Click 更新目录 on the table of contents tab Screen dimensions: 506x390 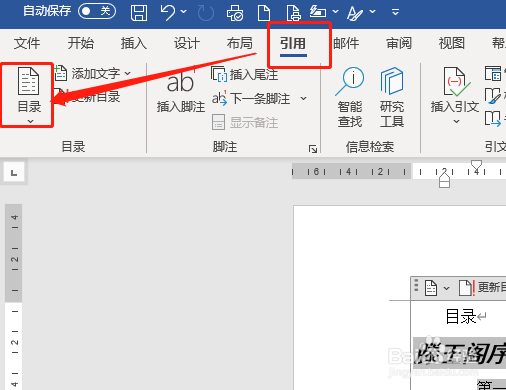click(482, 288)
